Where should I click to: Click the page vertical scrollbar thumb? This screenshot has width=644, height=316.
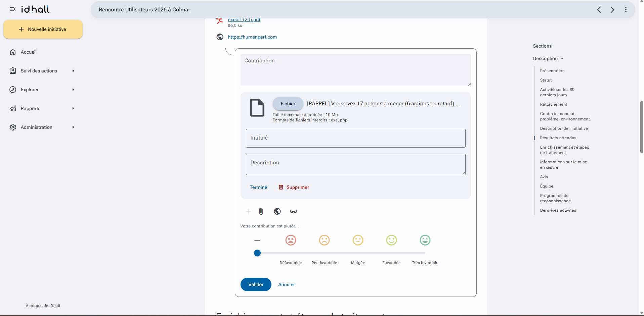[642, 127]
